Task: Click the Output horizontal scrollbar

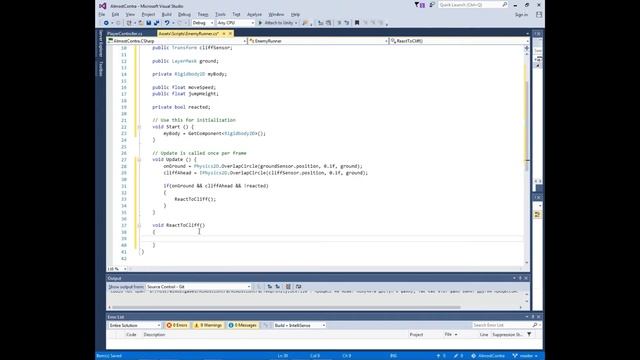Action: point(287,307)
